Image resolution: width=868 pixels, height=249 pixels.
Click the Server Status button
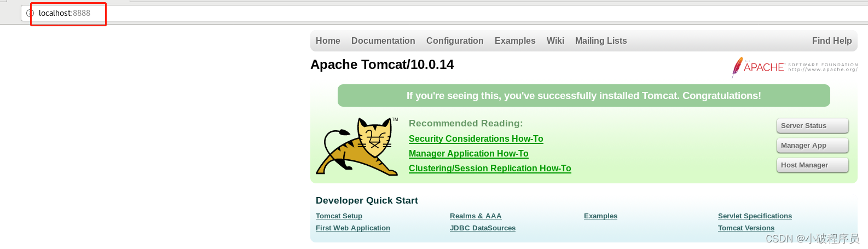point(813,126)
